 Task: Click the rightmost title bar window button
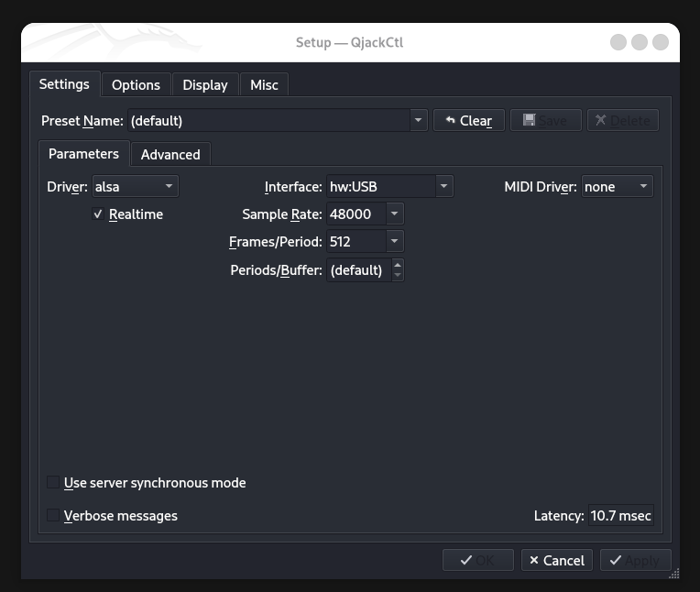click(x=660, y=42)
